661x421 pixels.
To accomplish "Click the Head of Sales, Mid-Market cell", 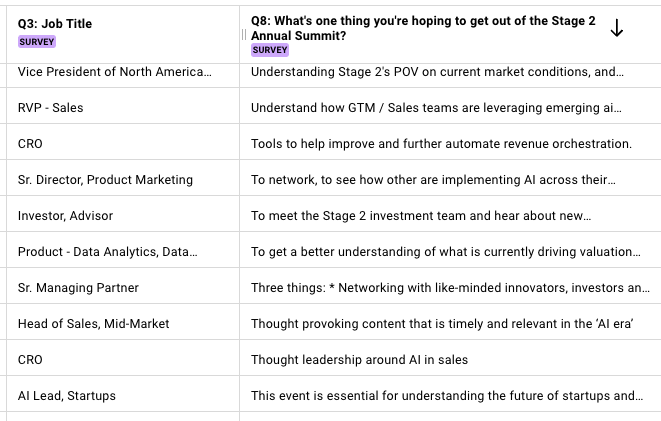I will click(x=93, y=324).
